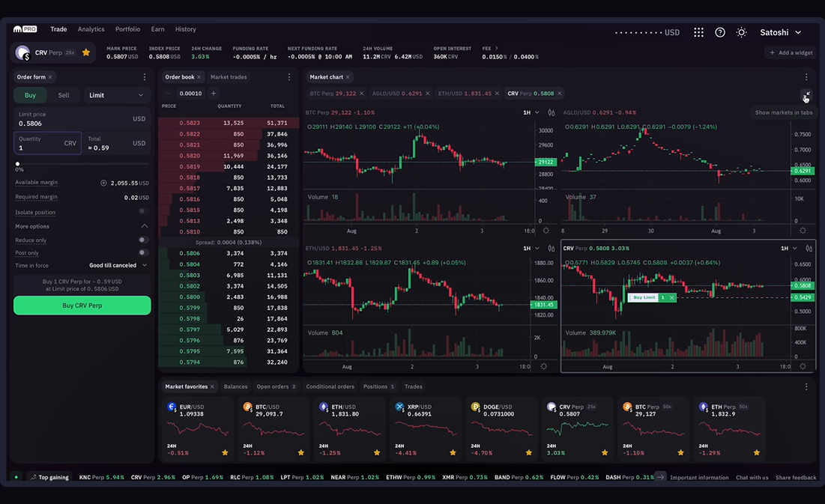Viewport: 825px width, 504px height.
Task: Cancel the Buy Limit order marker on chart
Action: 672,298
